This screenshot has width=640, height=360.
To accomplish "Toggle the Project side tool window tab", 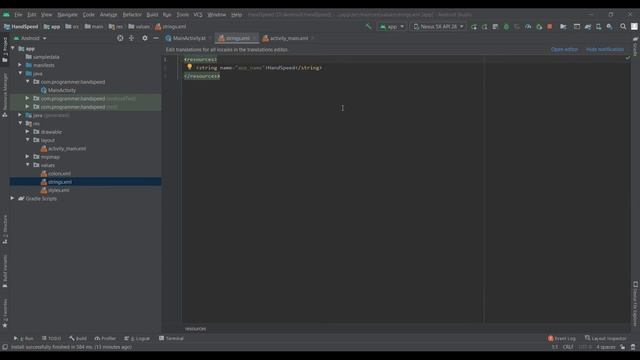I will [4, 49].
